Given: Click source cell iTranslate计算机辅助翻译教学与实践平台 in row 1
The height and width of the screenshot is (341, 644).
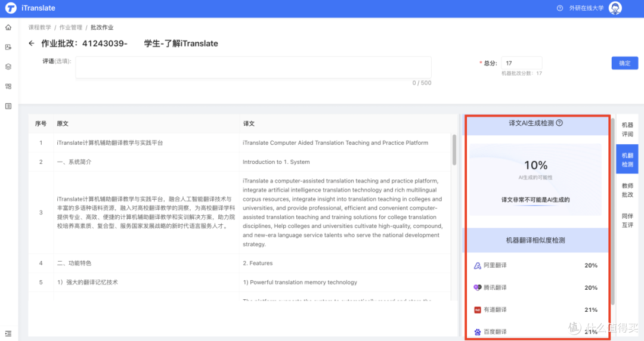Looking at the screenshot, I should [x=110, y=142].
